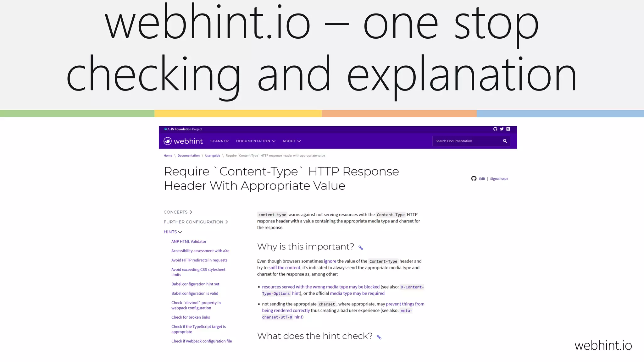644x362 pixels.
Task: Open Check for broken links hint
Action: (x=191, y=317)
